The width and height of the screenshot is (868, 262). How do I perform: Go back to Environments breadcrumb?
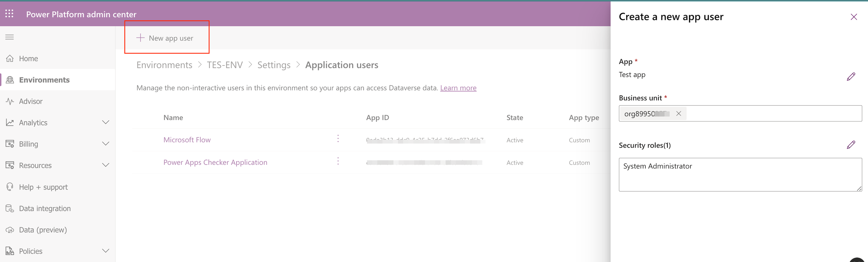(165, 65)
